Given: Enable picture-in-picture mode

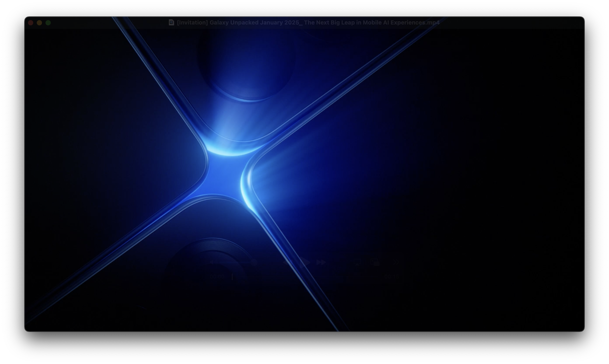Looking at the screenshot, I should (x=375, y=262).
